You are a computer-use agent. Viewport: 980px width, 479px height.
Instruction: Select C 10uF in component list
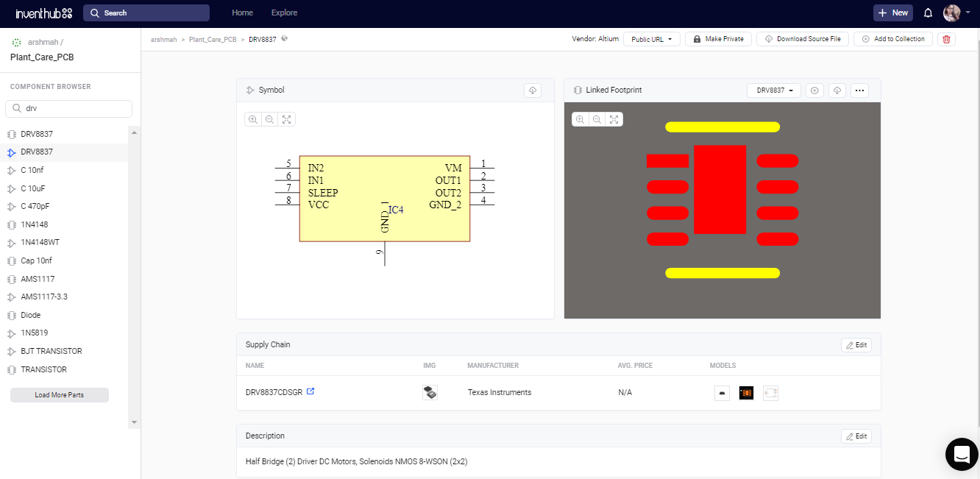click(x=64, y=188)
